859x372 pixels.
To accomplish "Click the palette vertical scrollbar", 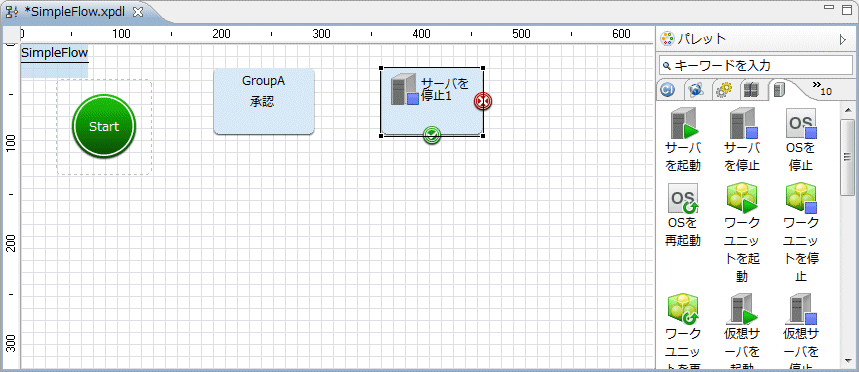I will tap(847, 157).
